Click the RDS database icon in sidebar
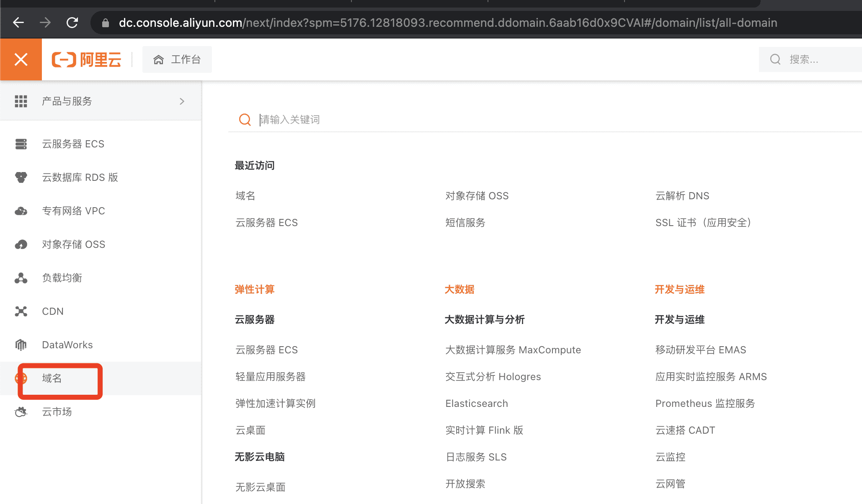The width and height of the screenshot is (862, 504). (x=21, y=177)
